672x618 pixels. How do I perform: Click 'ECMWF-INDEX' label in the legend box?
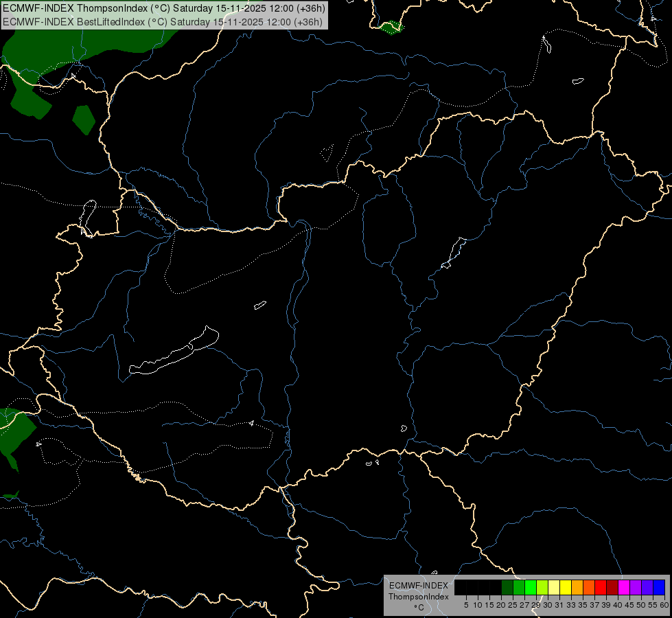point(419,586)
